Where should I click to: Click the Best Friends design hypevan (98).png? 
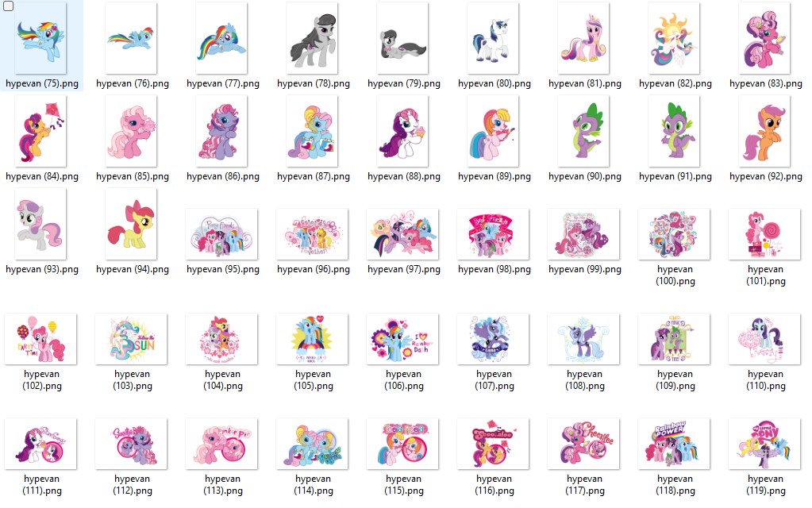click(493, 233)
